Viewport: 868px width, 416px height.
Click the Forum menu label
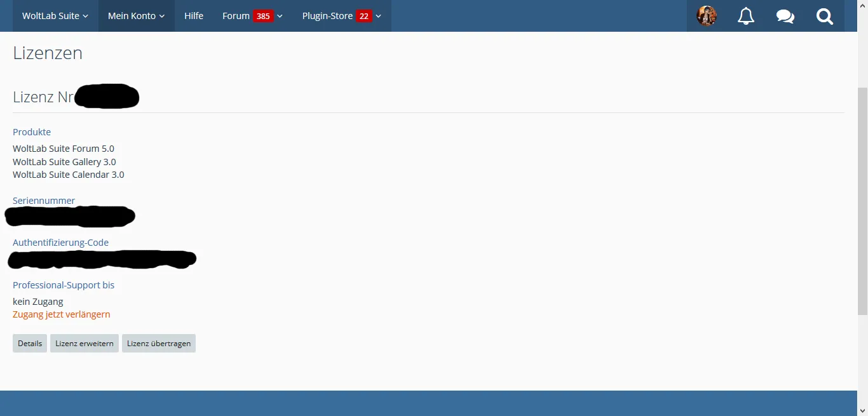click(236, 16)
